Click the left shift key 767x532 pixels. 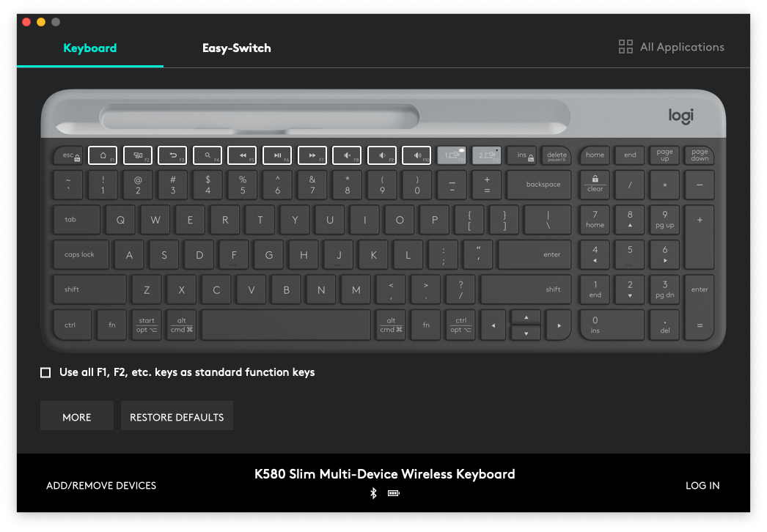[x=89, y=289]
